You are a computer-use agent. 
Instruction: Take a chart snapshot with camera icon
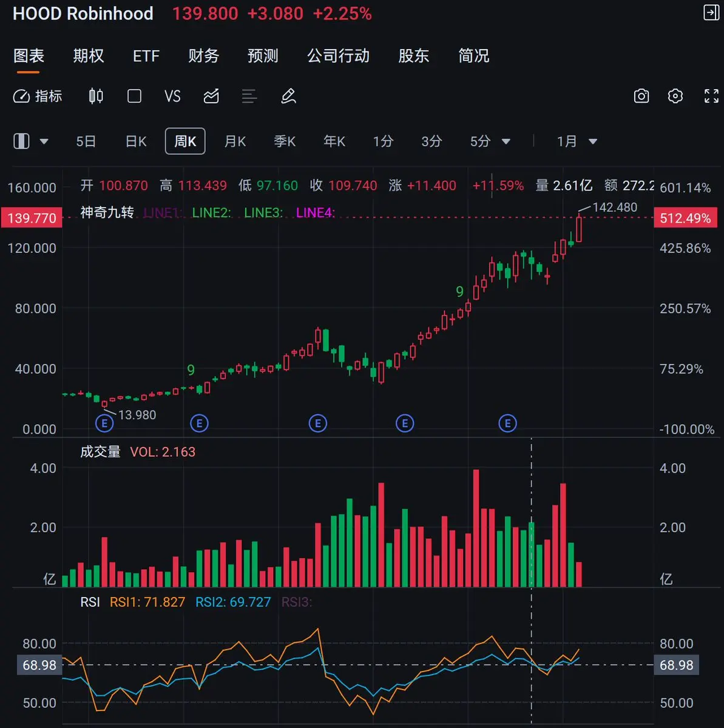coord(641,96)
